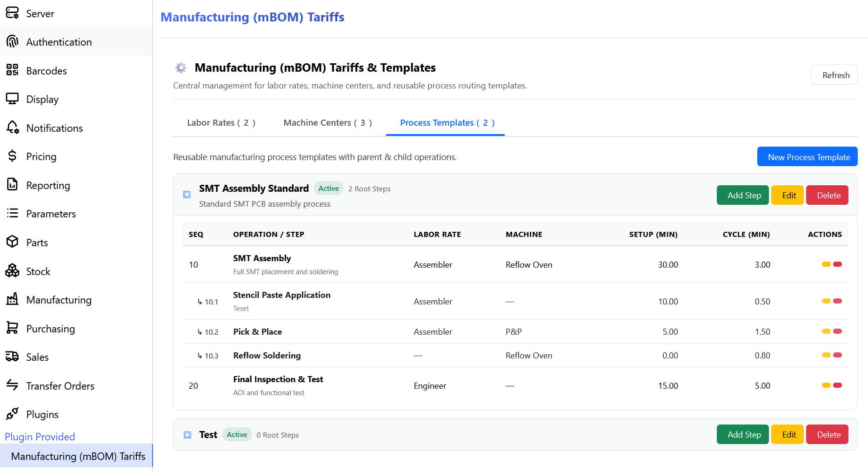Image resolution: width=868 pixels, height=472 pixels.
Task: Click the Refresh button
Action: (835, 75)
